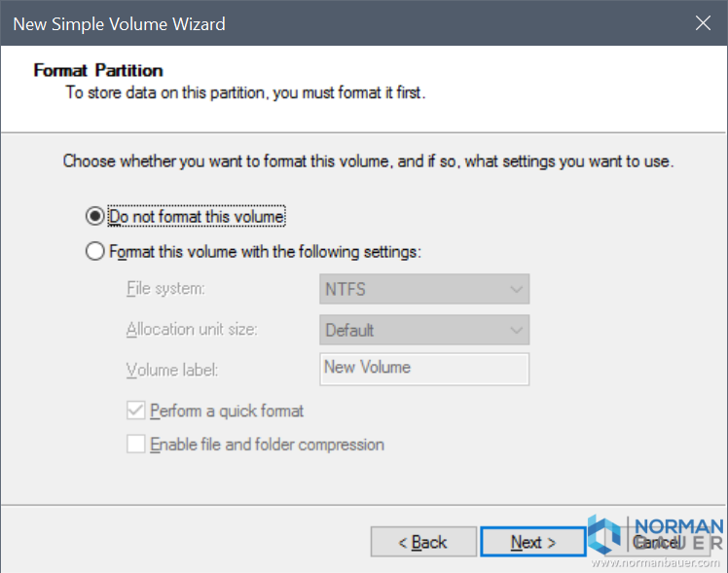Click the 'Format Partition' heading text
728x573 pixels.
pos(98,71)
